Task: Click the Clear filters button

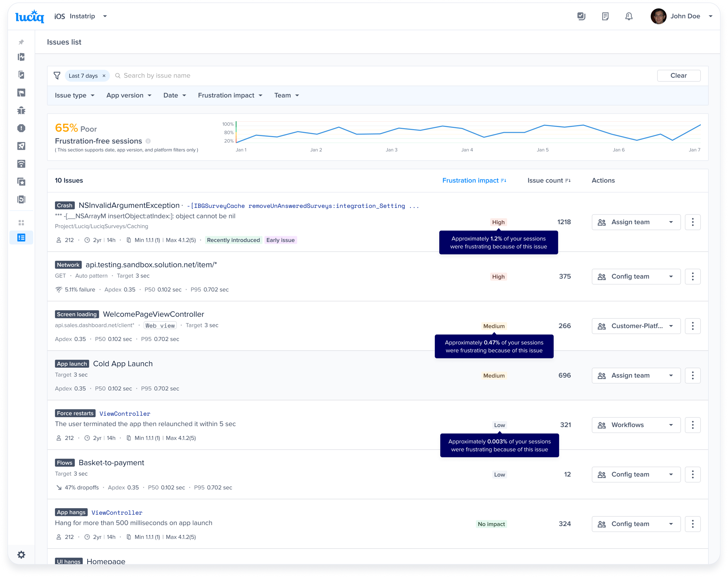Action: click(x=678, y=75)
